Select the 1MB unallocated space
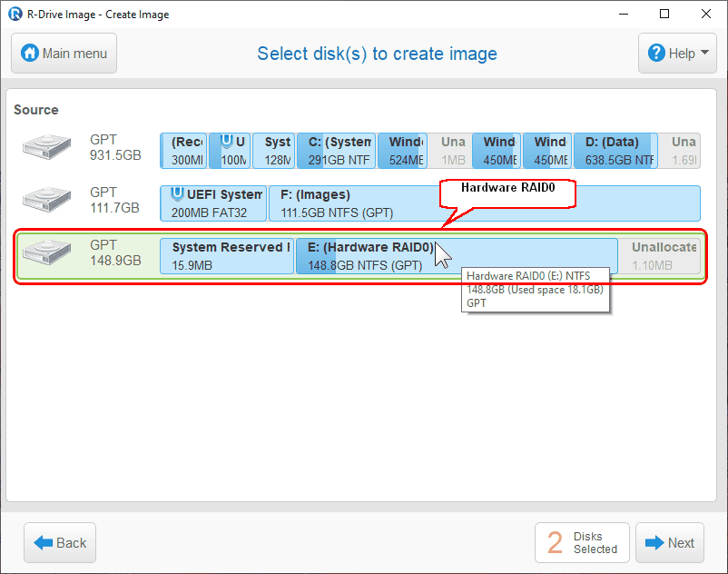The width and height of the screenshot is (728, 574). 450,151
